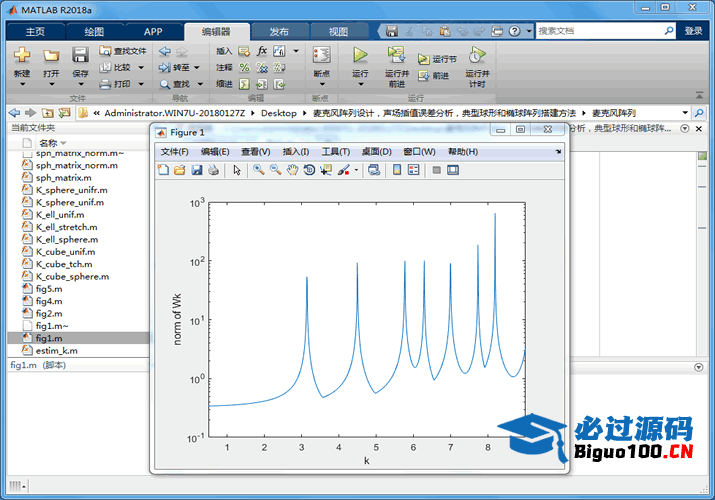Select the Pan hand tool

tap(292, 170)
